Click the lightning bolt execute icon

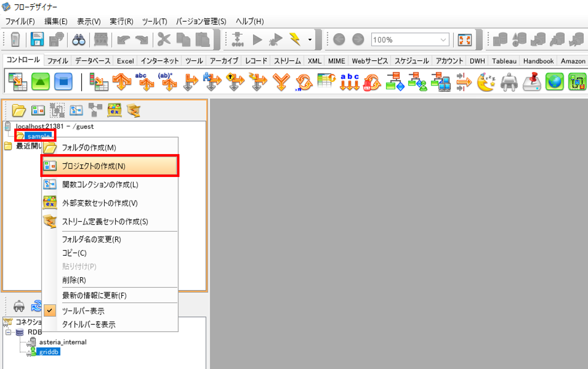coord(295,40)
